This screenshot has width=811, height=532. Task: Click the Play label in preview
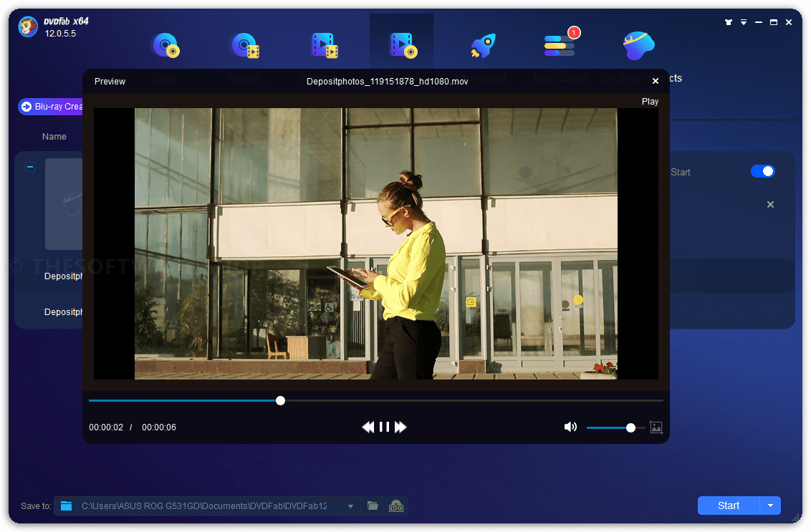coord(650,102)
